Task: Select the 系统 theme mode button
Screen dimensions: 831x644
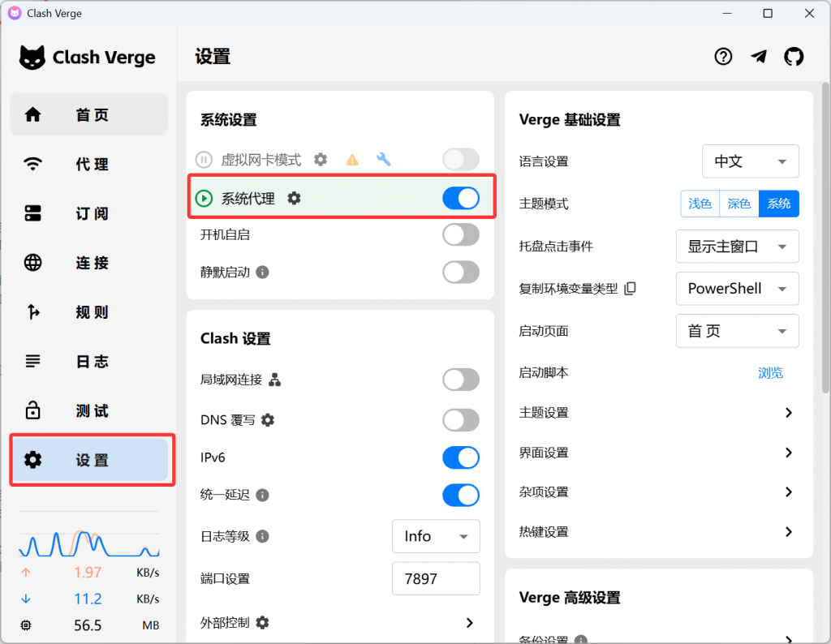Action: tap(778, 204)
